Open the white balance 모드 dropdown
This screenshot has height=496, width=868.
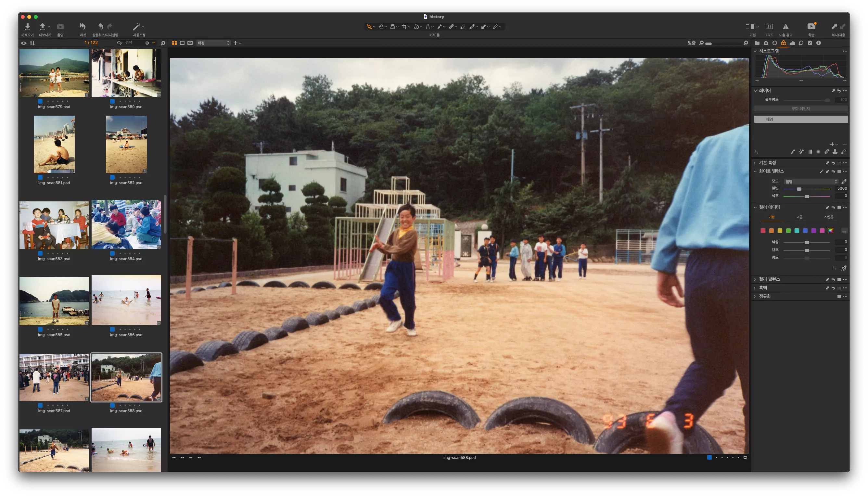point(811,182)
